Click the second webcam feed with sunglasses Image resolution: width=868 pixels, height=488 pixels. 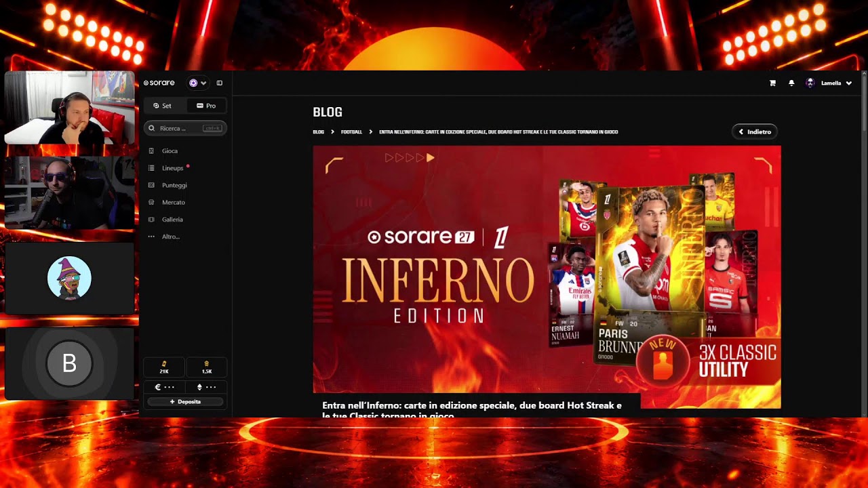pos(70,193)
